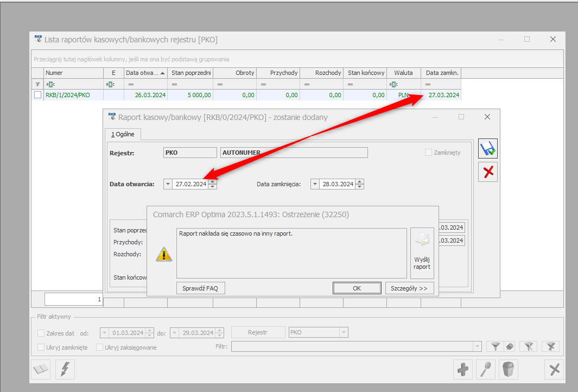Click the Sprawdź FAQ button
The height and width of the screenshot is (392, 578).
(x=200, y=288)
